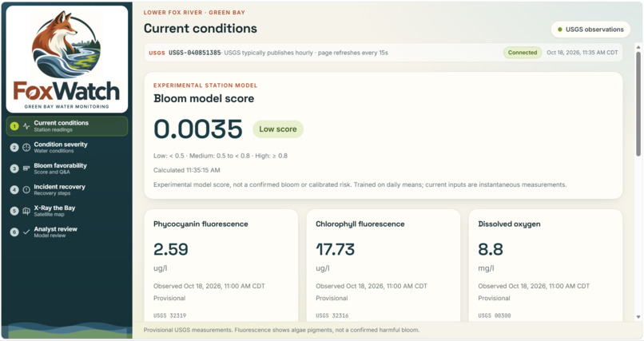
Task: Click the map icon beside X-Ray the Bay
Action: click(26, 211)
